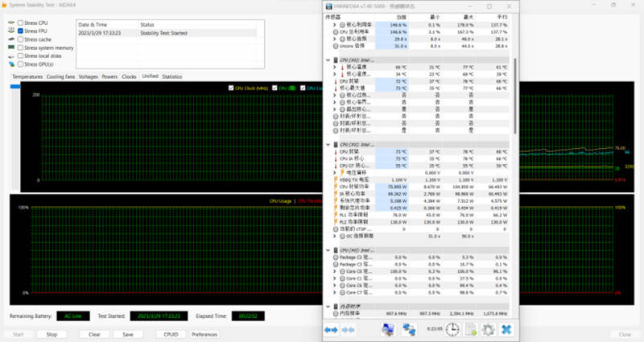Viewport: 644px width, 342px height.
Task: Click the greyed collapse arrows icon in HWiNFO toolbar
Action: click(349, 330)
